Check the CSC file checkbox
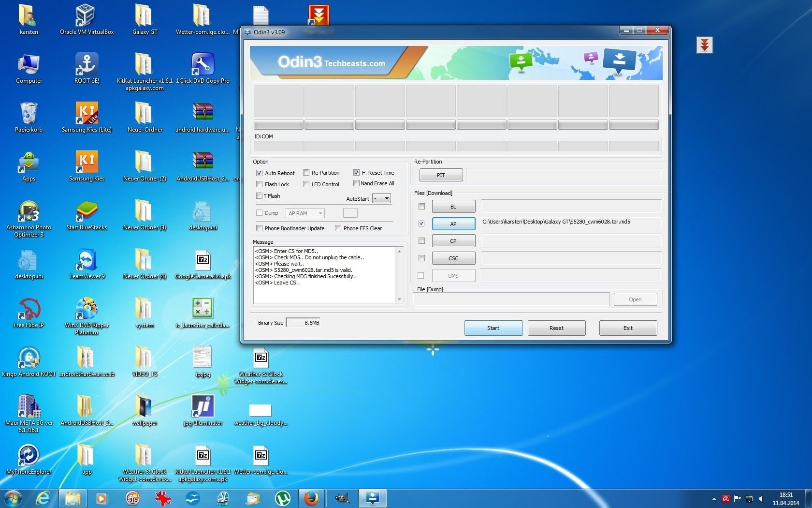 421,258
